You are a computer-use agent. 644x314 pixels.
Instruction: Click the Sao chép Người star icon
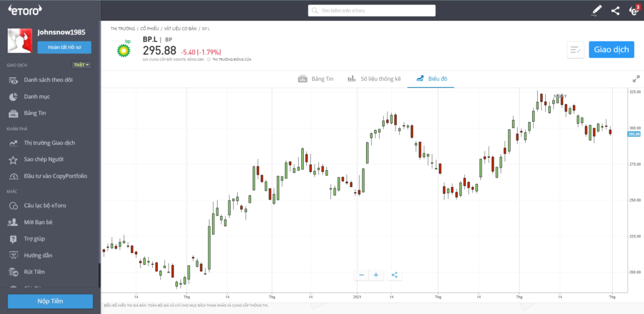13,160
